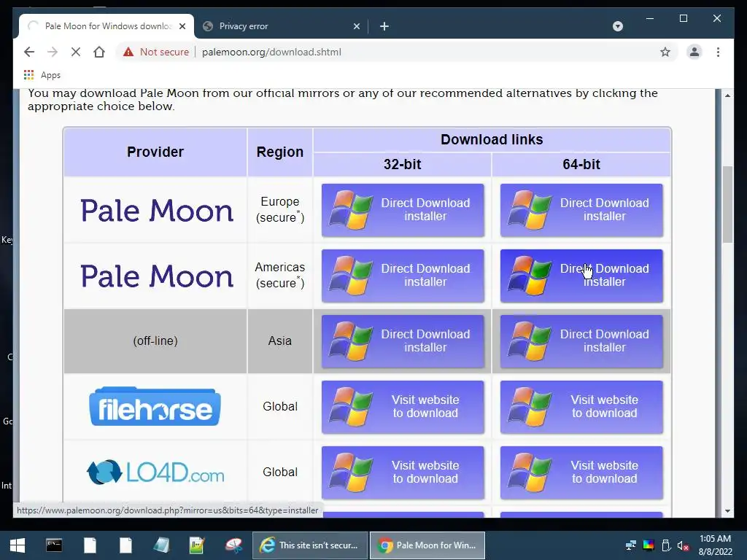The image size is (747, 560).
Task: Open the Windows Start menu
Action: click(x=18, y=545)
